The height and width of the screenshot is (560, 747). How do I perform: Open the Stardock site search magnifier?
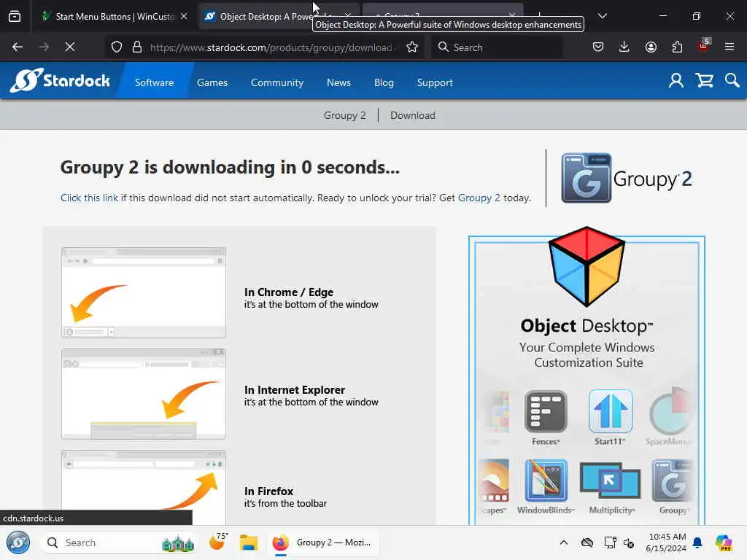click(x=732, y=80)
